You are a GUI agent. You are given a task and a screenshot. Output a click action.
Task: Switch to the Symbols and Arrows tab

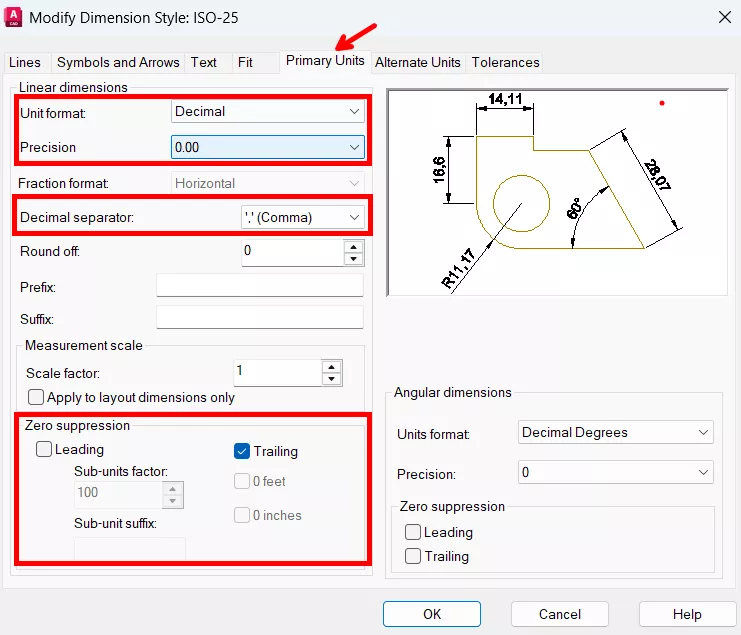tap(118, 62)
